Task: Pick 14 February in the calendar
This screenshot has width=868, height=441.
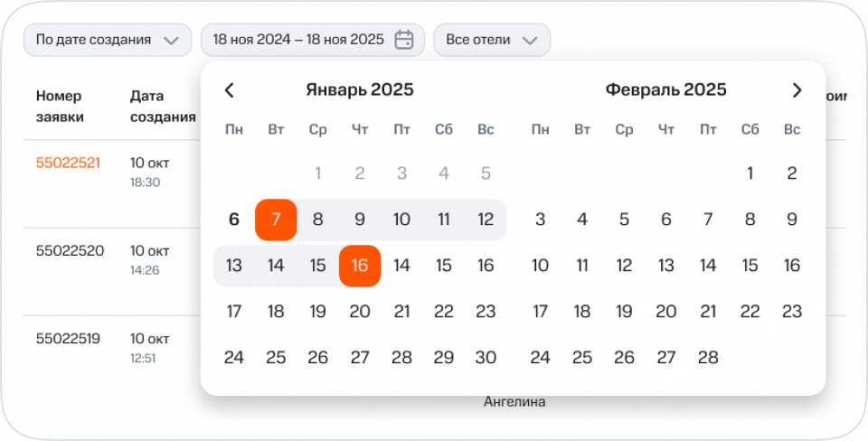Action: [708, 266]
